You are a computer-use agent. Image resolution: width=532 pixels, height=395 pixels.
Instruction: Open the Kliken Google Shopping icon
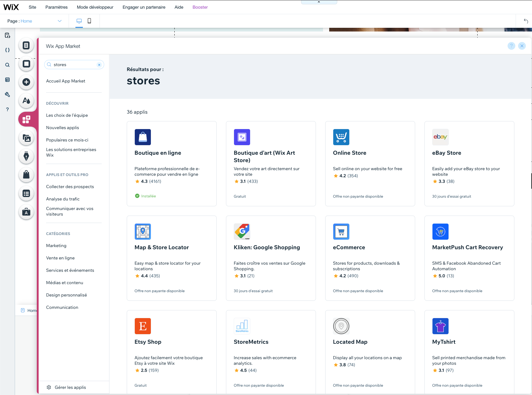(242, 232)
